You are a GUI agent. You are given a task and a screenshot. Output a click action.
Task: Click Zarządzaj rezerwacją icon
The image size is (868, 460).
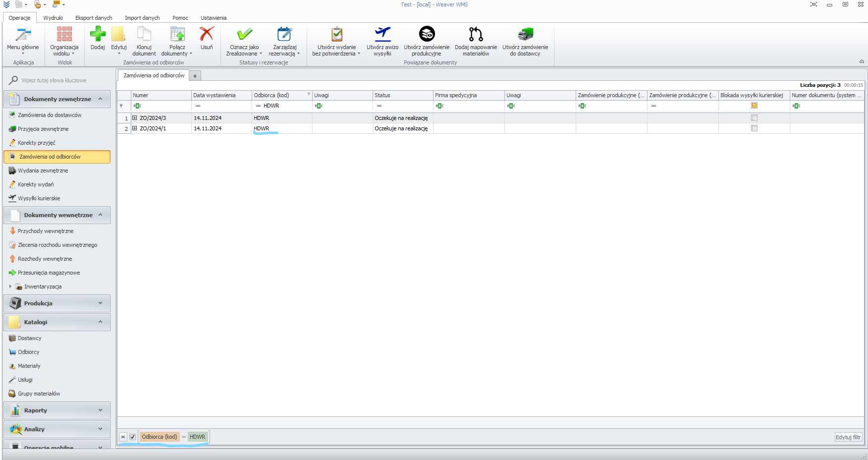[284, 34]
